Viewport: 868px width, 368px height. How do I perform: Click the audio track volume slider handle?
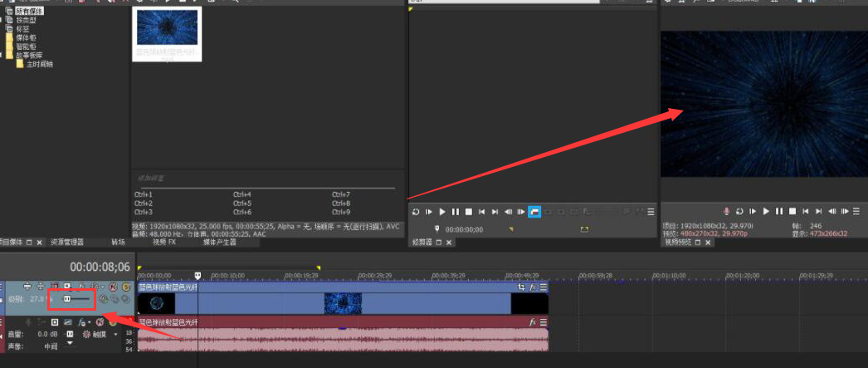pyautogui.click(x=70, y=334)
